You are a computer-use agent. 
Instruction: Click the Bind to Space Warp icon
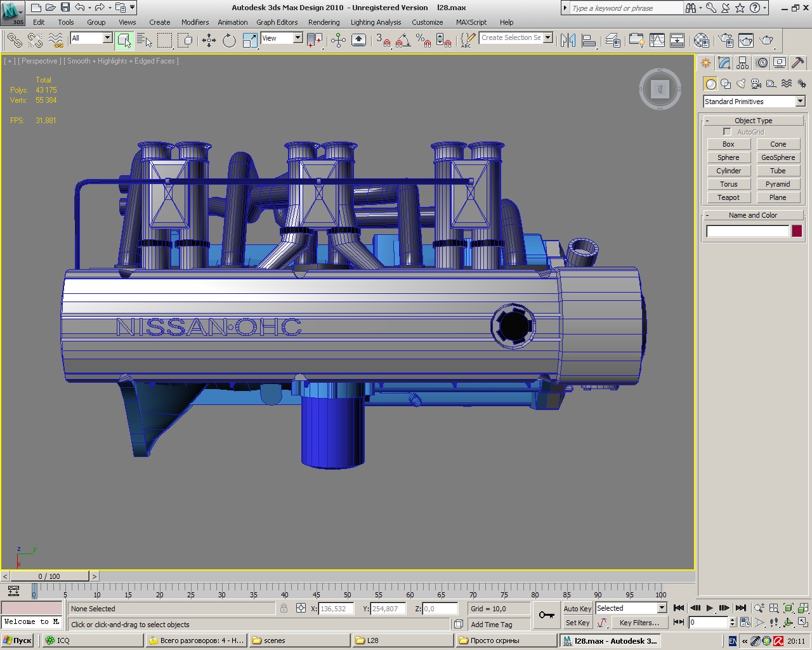coord(56,41)
